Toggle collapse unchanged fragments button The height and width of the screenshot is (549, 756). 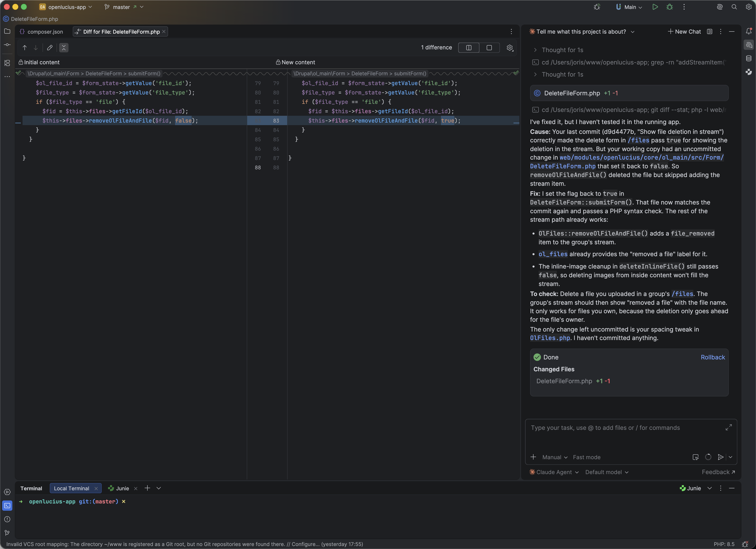tap(64, 48)
